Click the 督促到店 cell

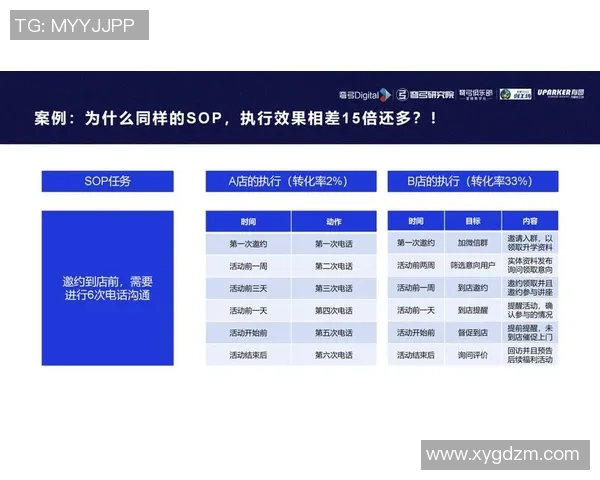[473, 333]
